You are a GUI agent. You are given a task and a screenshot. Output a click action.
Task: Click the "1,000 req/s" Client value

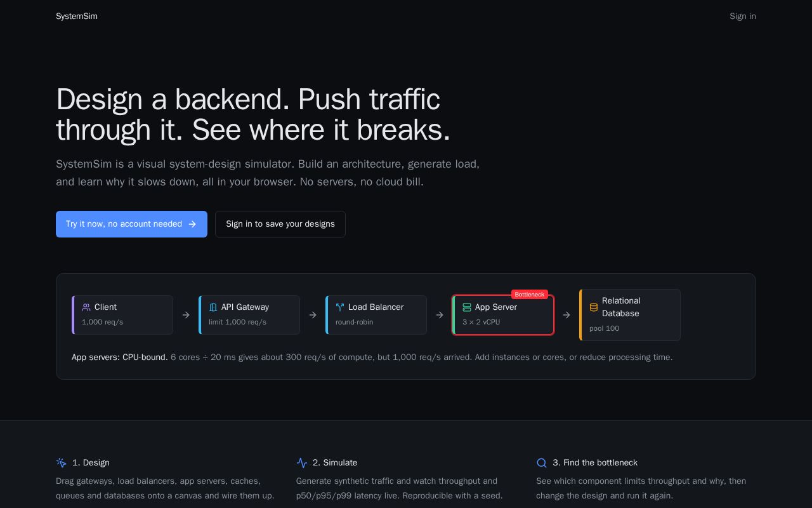click(103, 322)
